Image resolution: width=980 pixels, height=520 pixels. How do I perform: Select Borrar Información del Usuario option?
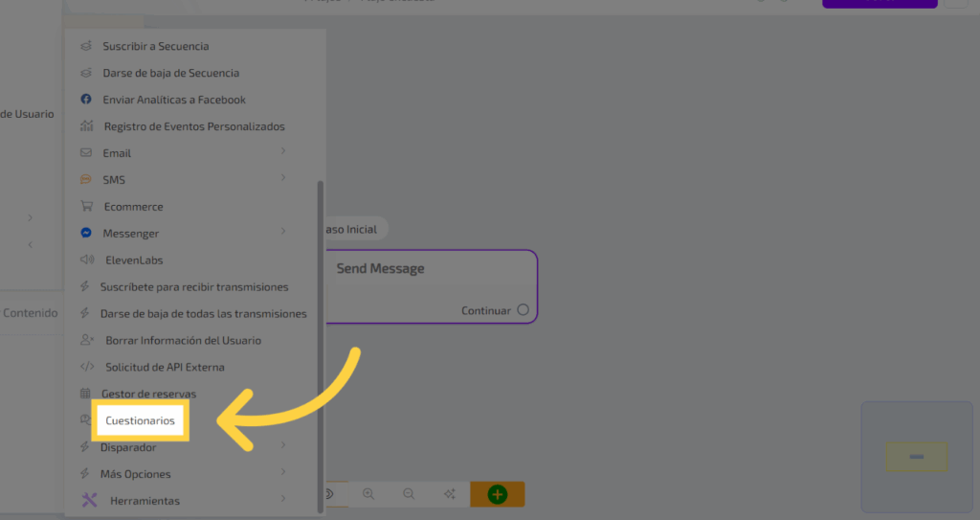[x=183, y=340]
